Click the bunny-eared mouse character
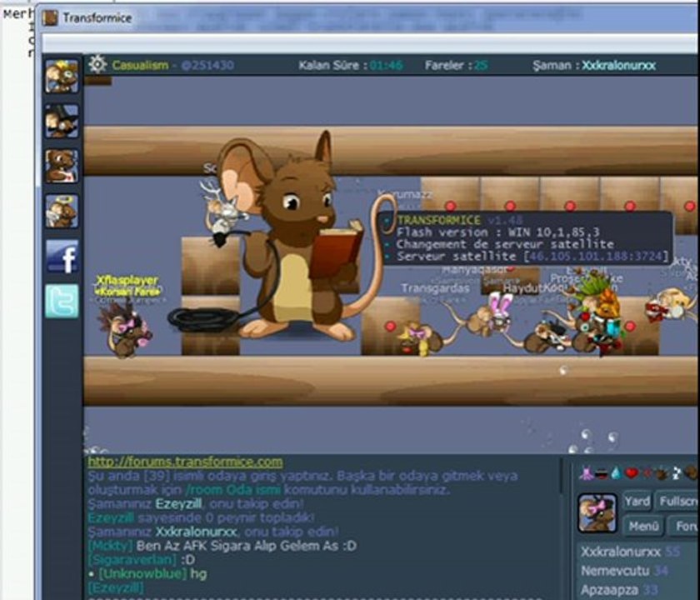This screenshot has height=600, width=700. point(489,315)
